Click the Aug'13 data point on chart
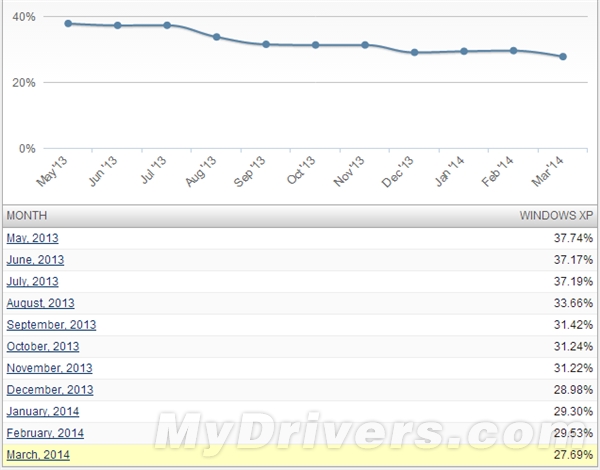Viewport: 600px width, 470px height. pos(217,37)
